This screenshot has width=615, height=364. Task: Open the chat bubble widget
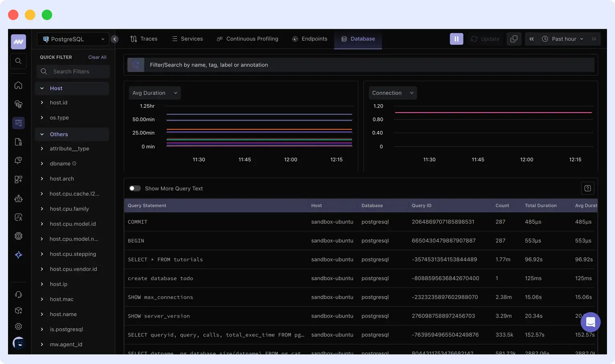click(x=591, y=322)
